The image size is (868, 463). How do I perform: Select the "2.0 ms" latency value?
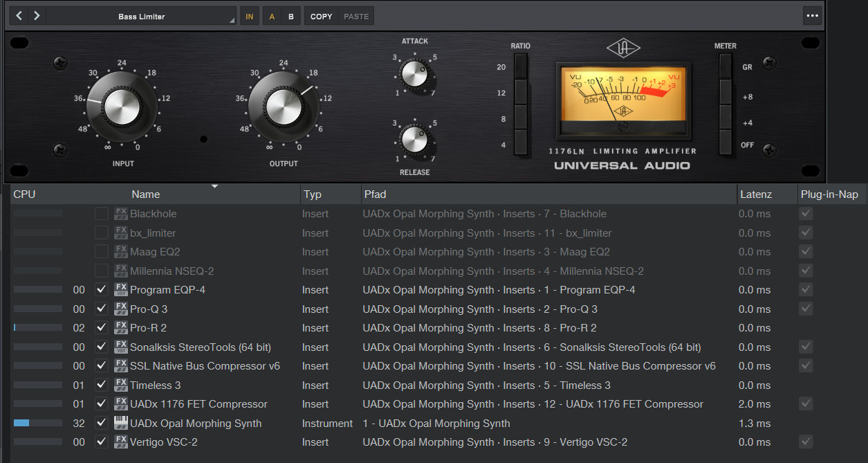pos(755,404)
